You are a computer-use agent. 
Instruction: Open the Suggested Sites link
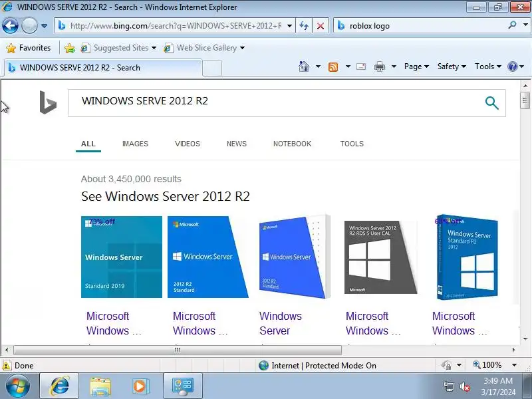[115, 48]
